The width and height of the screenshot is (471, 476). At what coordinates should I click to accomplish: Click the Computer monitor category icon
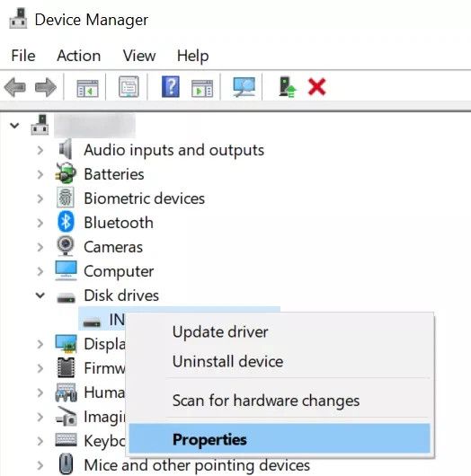pyautogui.click(x=66, y=270)
